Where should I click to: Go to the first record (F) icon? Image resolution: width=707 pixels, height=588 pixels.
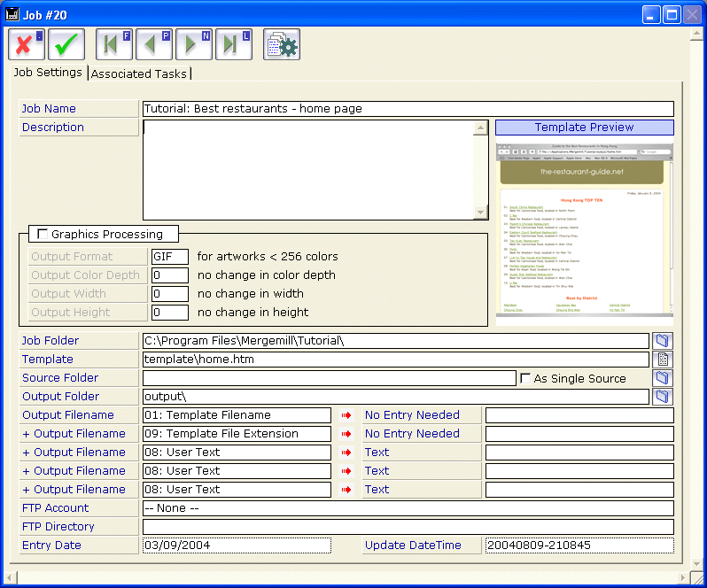[x=114, y=44]
